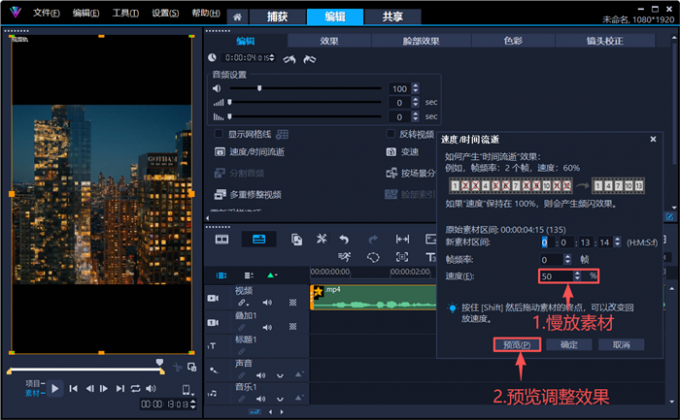680x420 pixels.
Task: Open the 设置 (Settings) menu
Action: point(165,13)
